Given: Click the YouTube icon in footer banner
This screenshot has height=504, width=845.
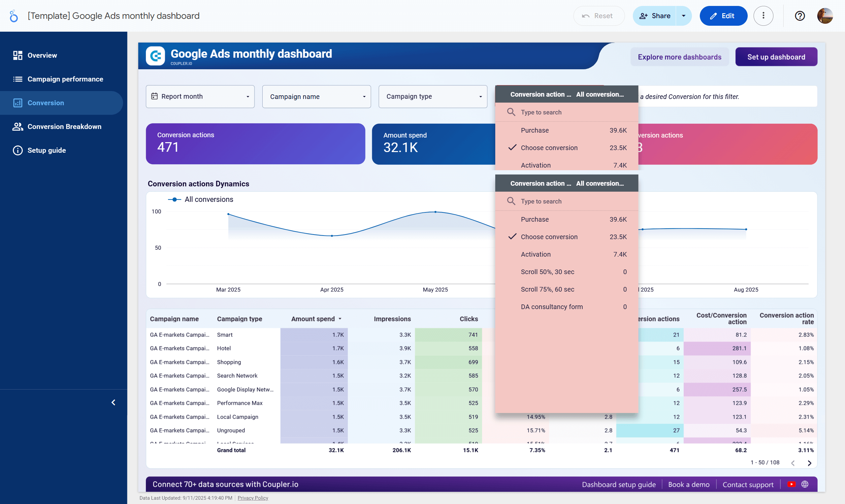Looking at the screenshot, I should (791, 484).
